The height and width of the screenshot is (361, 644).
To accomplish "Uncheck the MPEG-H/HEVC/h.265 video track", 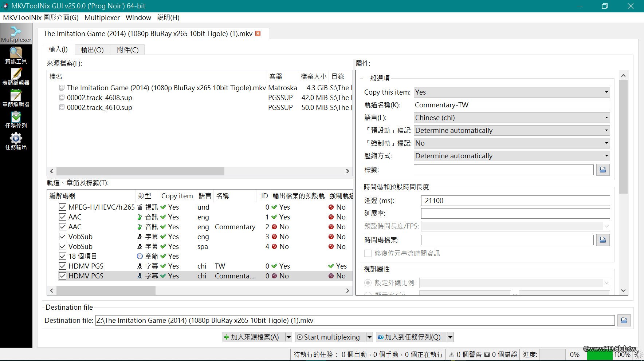I will coord(63,207).
